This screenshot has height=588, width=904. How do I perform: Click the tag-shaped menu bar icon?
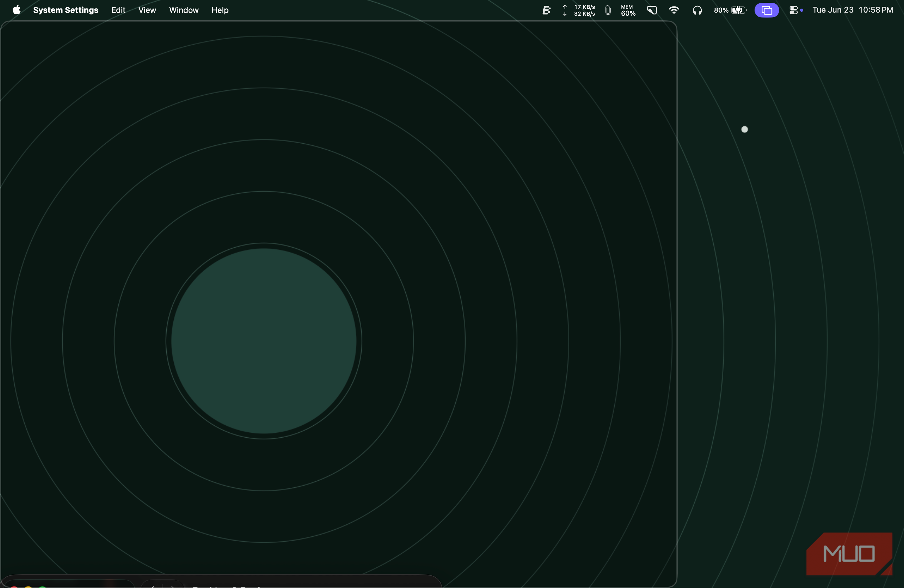click(652, 10)
